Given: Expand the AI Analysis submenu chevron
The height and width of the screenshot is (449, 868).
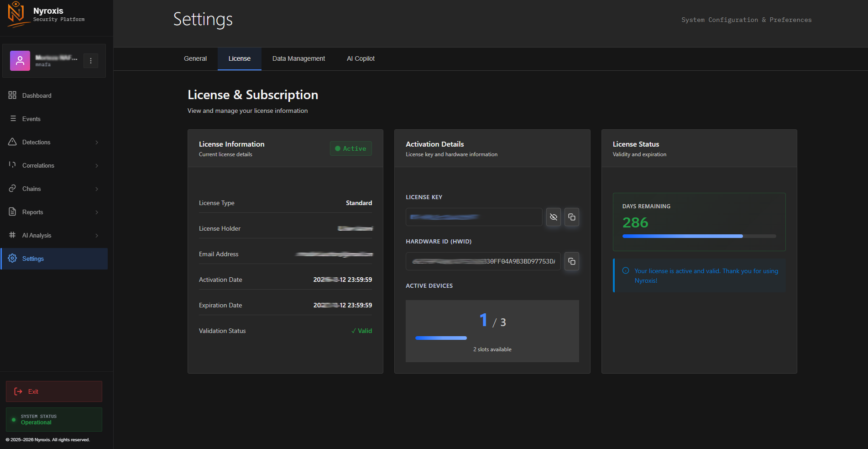Looking at the screenshot, I should point(97,236).
